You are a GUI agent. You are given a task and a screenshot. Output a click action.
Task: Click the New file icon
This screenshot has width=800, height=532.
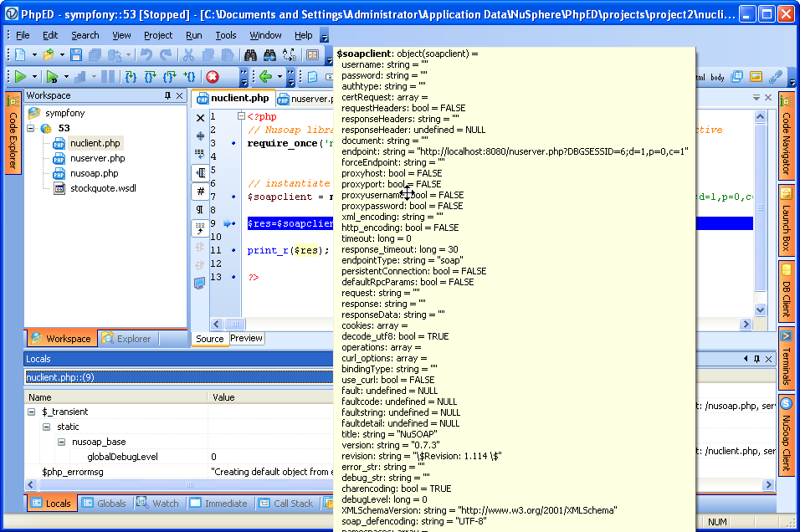click(20, 55)
